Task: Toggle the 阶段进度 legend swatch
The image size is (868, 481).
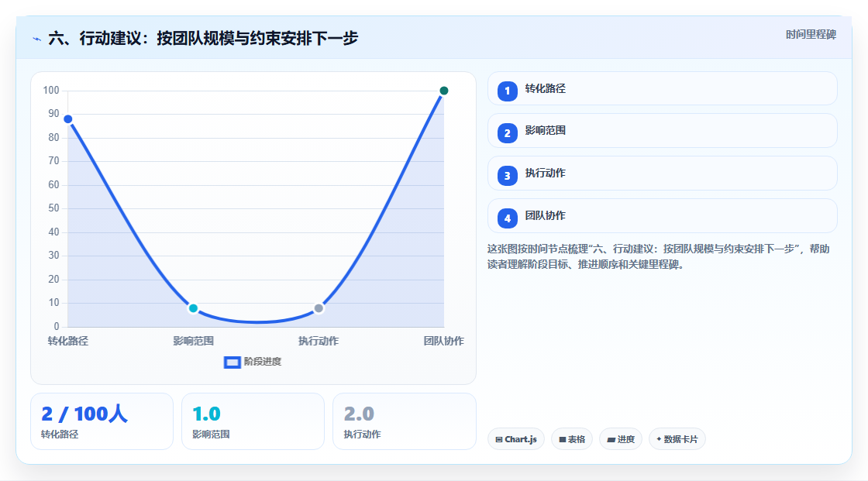Action: pyautogui.click(x=232, y=362)
